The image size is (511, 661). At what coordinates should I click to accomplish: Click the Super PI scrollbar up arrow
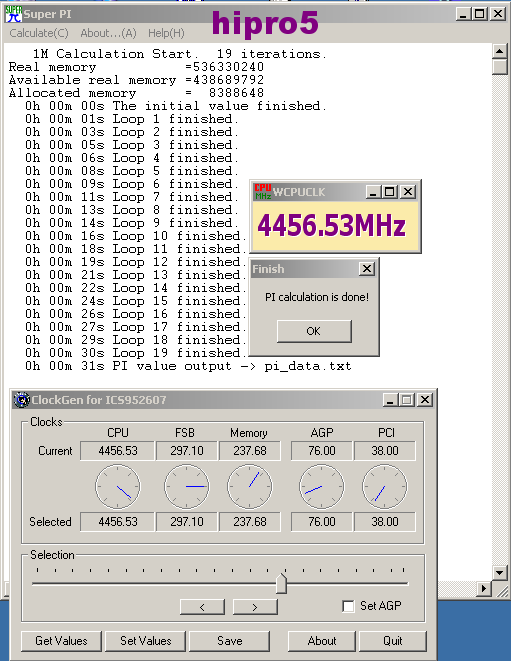pos(500,51)
